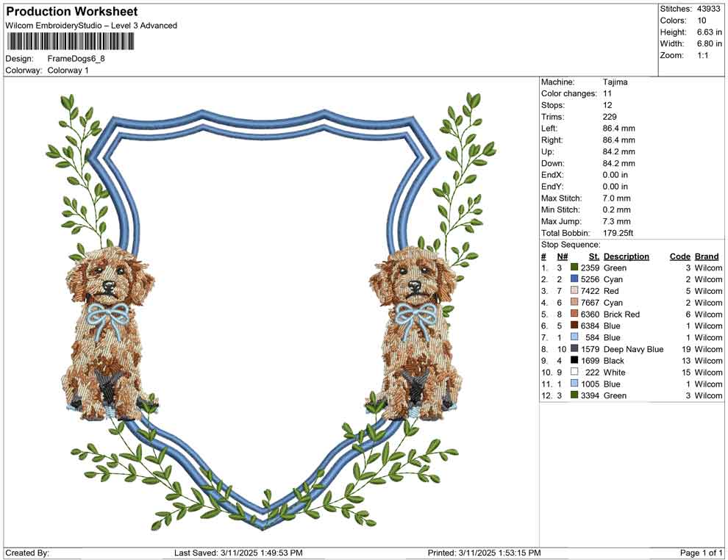Select the Height value 6.63 in

coord(710,32)
